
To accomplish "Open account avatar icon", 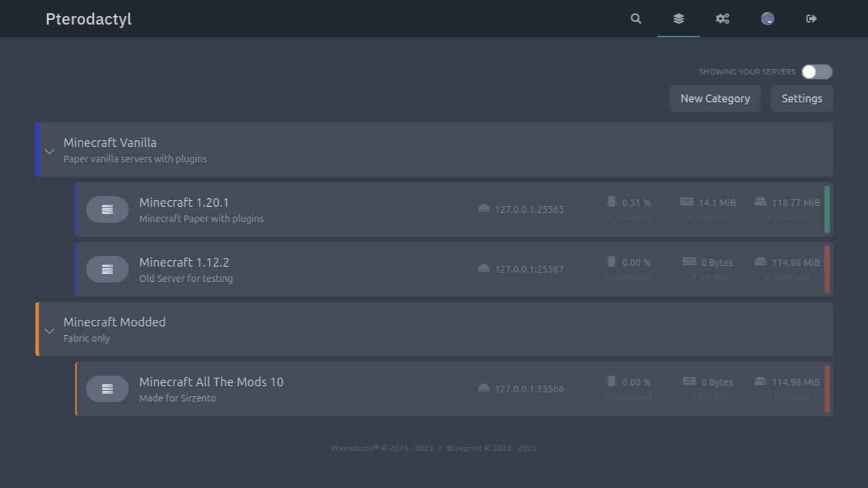I will coord(768,19).
